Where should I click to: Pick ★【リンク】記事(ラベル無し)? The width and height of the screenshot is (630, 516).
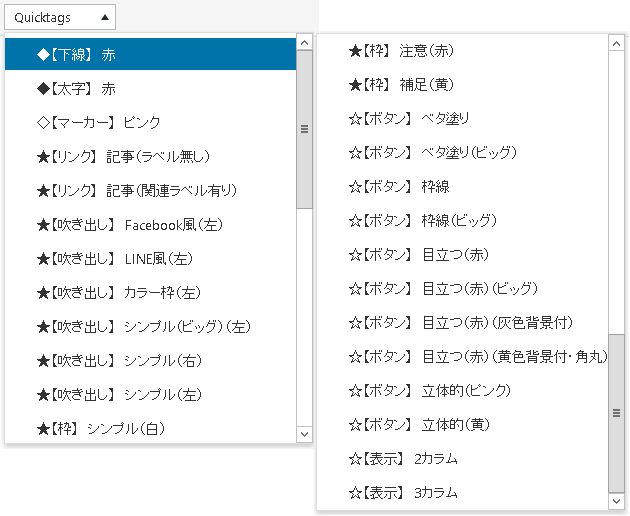pyautogui.click(x=151, y=156)
